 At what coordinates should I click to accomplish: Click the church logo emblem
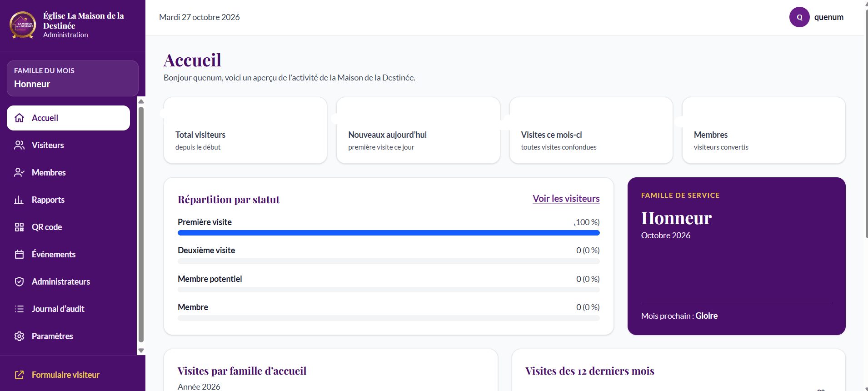pos(23,25)
